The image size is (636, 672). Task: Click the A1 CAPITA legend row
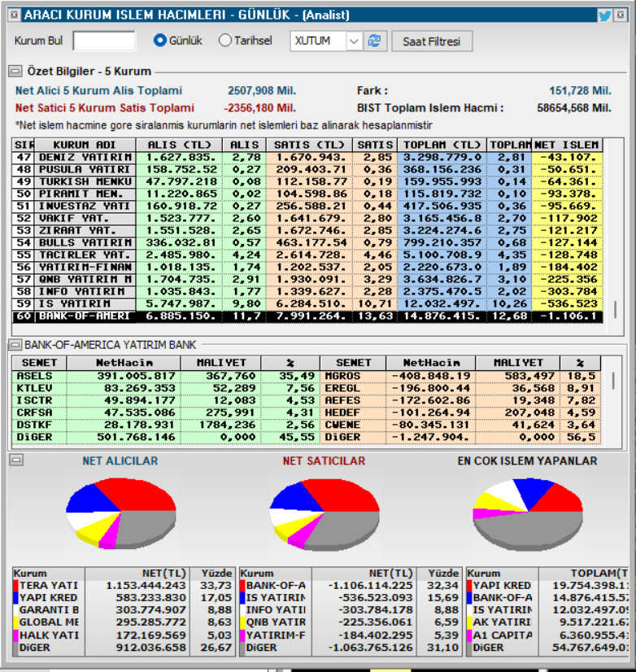coord(547,635)
